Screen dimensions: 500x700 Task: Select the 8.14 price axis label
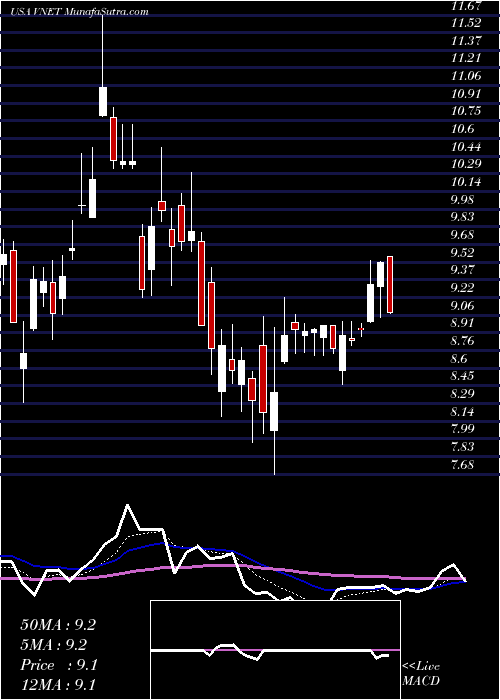click(x=462, y=412)
